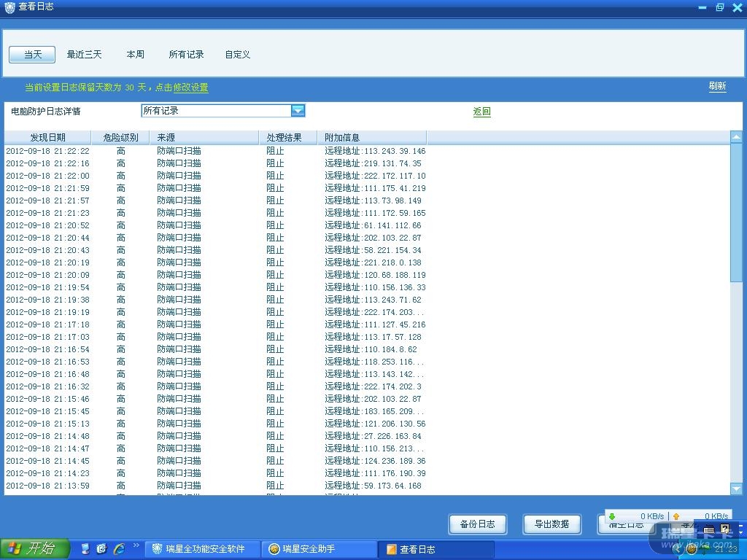
Task: Select log row with address 221.218.0.138
Action: pyautogui.click(x=367, y=262)
